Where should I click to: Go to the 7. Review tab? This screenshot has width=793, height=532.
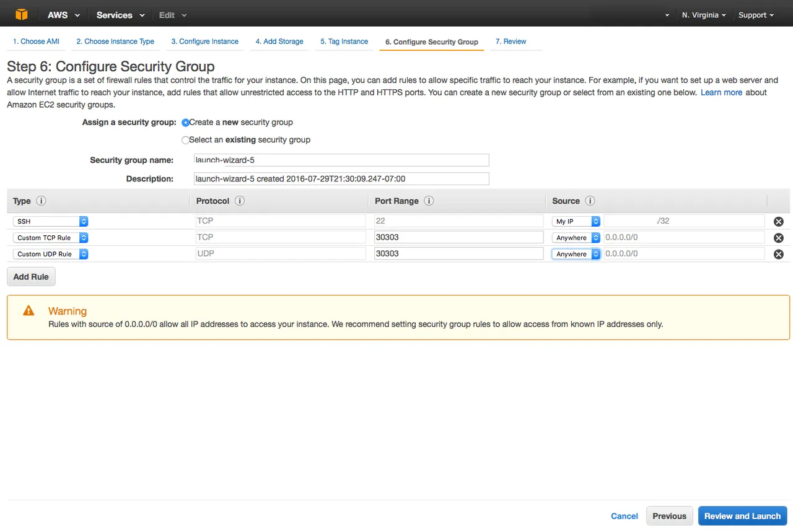(x=511, y=41)
